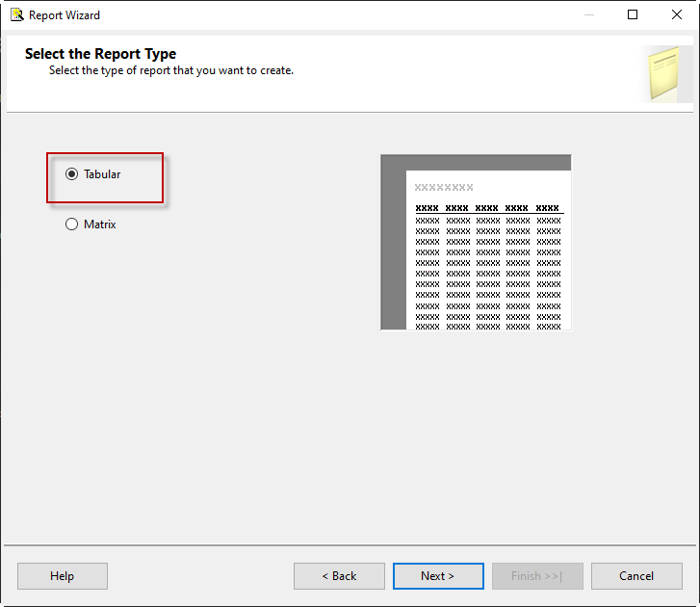
Task: Click the 'Select the Report Type' heading
Action: 100,54
